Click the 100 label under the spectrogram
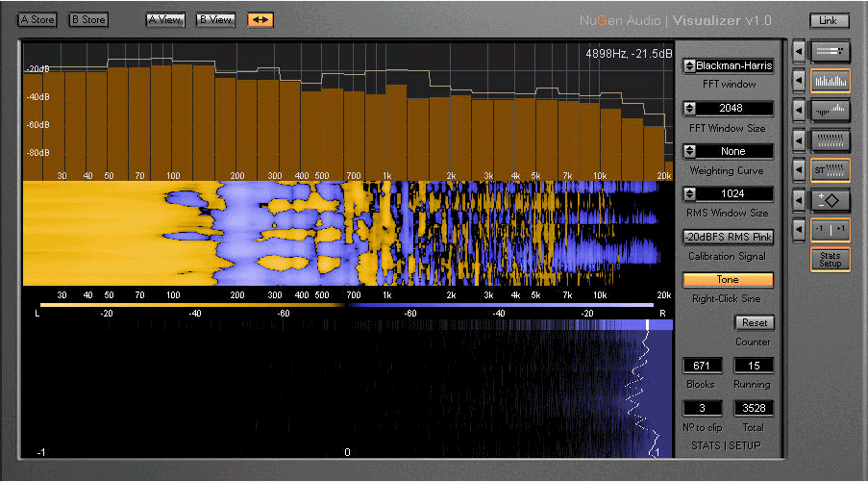 click(173, 295)
